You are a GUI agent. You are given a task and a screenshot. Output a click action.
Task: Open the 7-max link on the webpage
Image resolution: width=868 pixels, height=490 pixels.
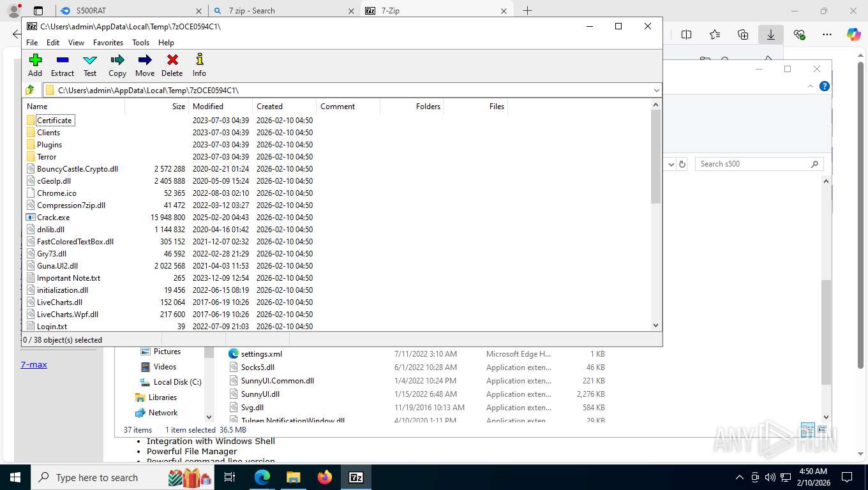[34, 365]
